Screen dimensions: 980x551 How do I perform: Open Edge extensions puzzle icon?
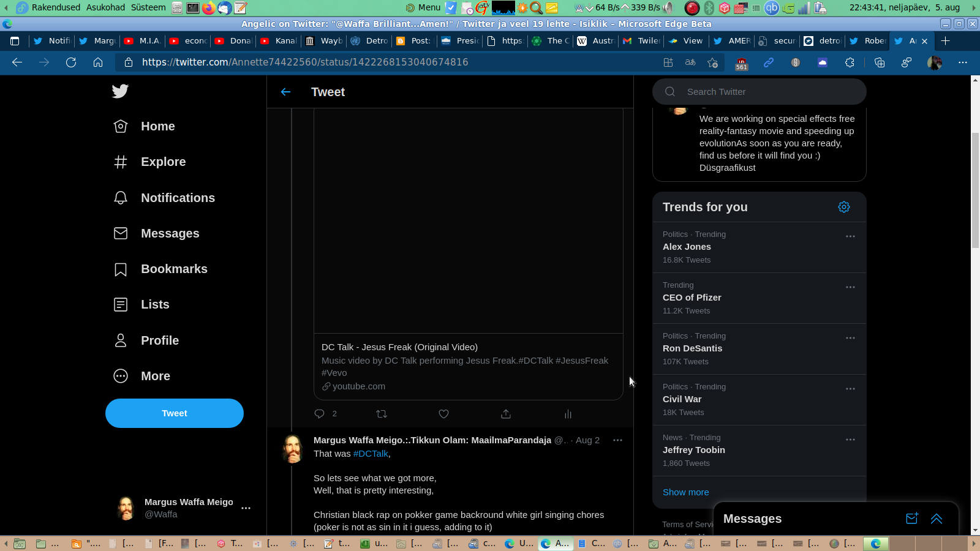[x=850, y=62]
